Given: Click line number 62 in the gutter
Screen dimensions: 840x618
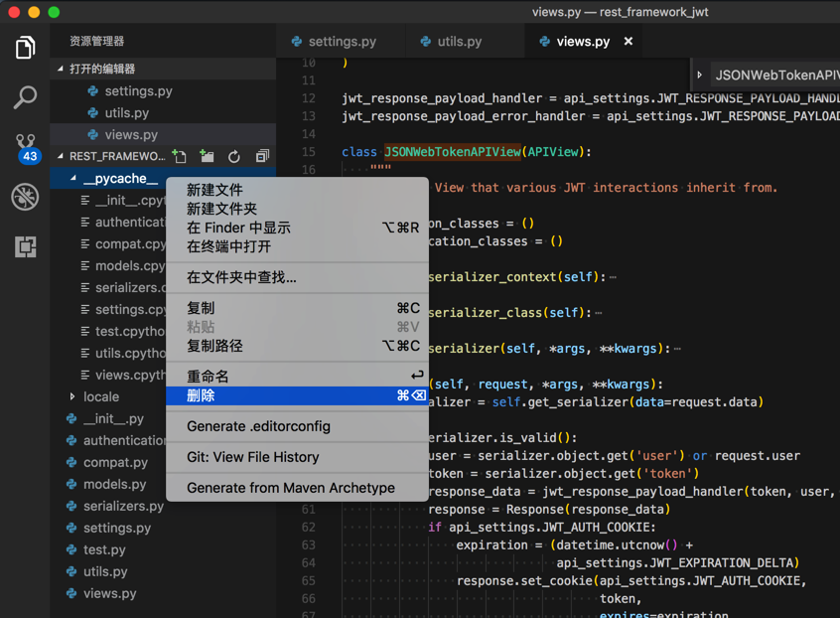Looking at the screenshot, I should [309, 528].
